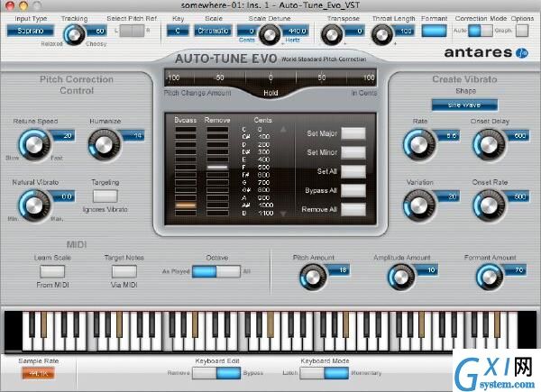Click the Hold label on pitch meter
This screenshot has width=541, height=392.
[270, 93]
